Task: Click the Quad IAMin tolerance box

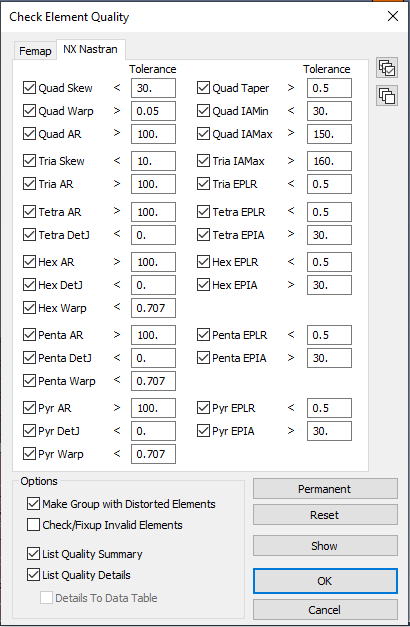Action: pyautogui.click(x=329, y=111)
